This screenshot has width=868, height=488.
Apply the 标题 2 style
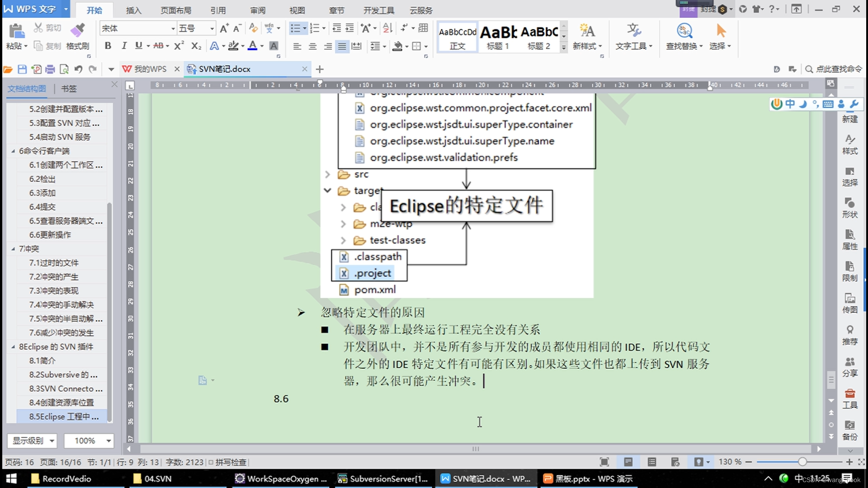pos(539,37)
